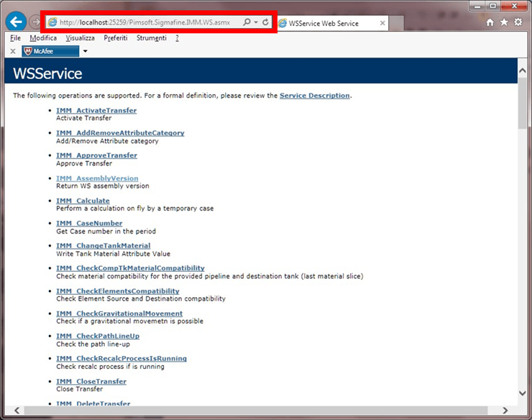Click the Forward navigation arrow

(x=35, y=22)
